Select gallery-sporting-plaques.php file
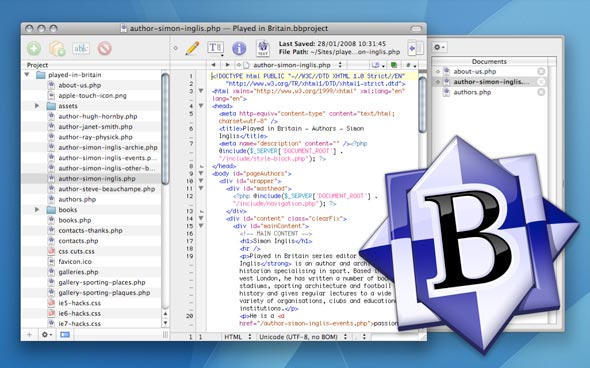The height and width of the screenshot is (368, 590). (x=104, y=292)
